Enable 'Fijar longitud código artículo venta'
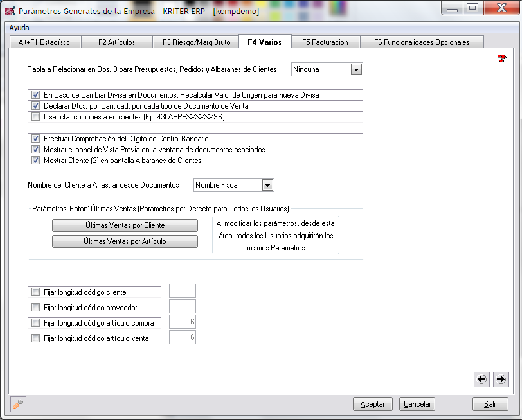This screenshot has width=522, height=420. (x=36, y=338)
